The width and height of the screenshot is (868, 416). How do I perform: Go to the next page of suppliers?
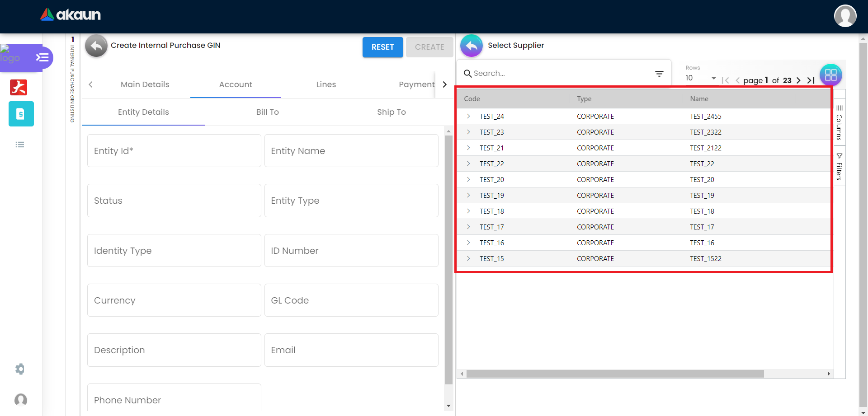coord(798,80)
